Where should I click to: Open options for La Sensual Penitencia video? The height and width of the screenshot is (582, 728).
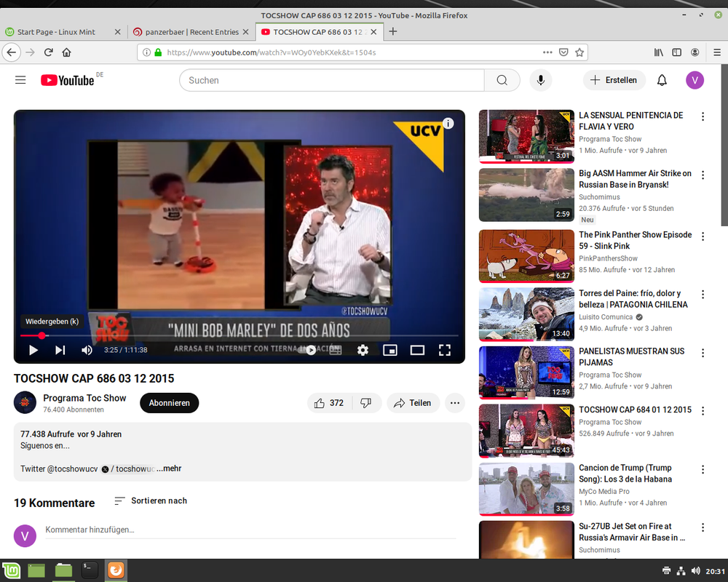(x=703, y=116)
